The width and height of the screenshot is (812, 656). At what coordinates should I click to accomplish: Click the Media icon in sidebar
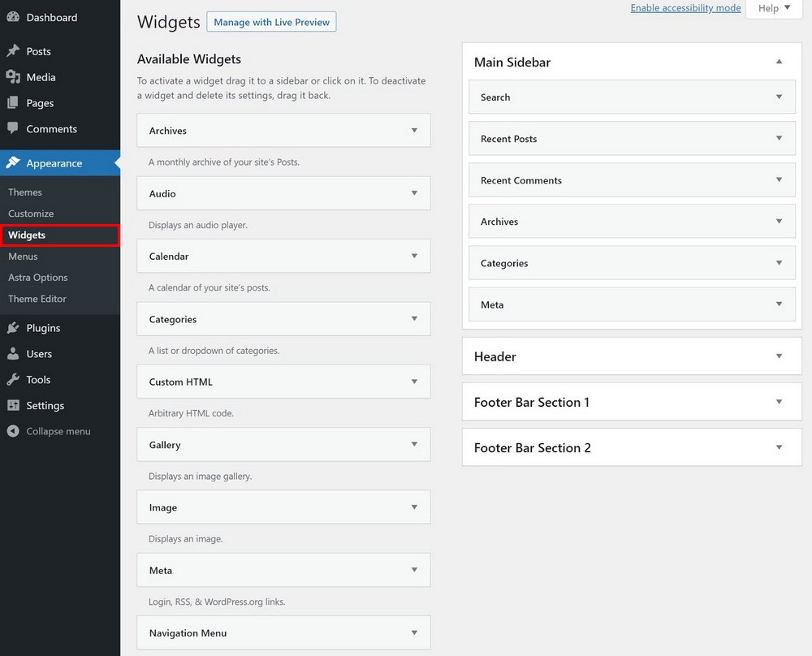(13, 76)
